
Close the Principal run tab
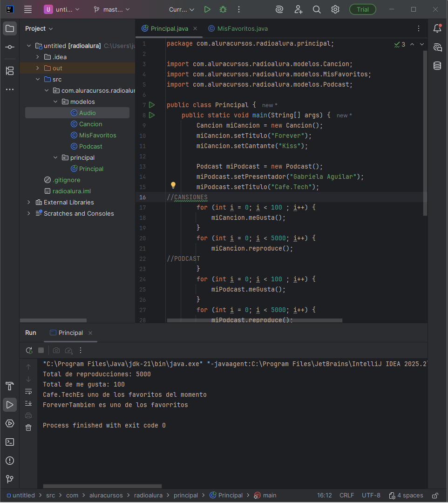click(x=90, y=333)
